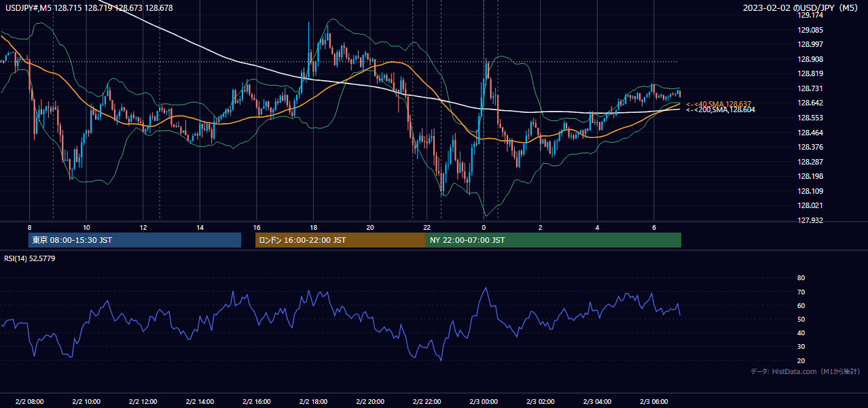
Task: Click the 2/3 00:00 date axis label
Action: point(484,402)
